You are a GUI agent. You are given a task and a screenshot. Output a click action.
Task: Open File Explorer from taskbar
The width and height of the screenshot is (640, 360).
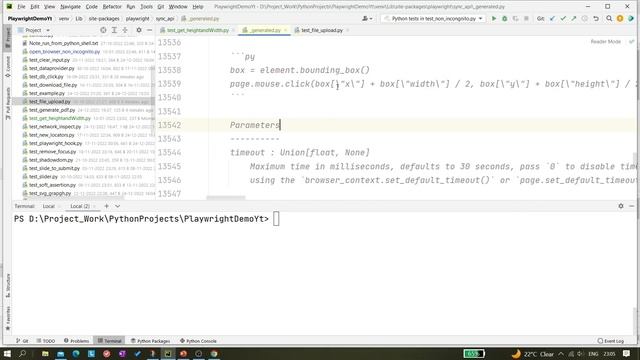pos(45,353)
